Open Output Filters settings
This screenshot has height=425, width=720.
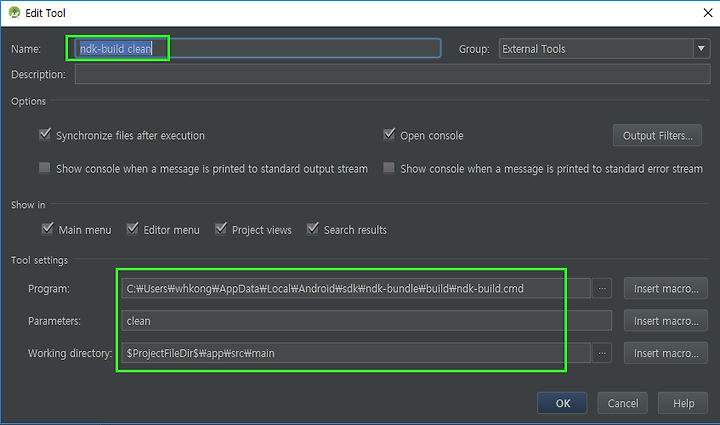point(657,135)
